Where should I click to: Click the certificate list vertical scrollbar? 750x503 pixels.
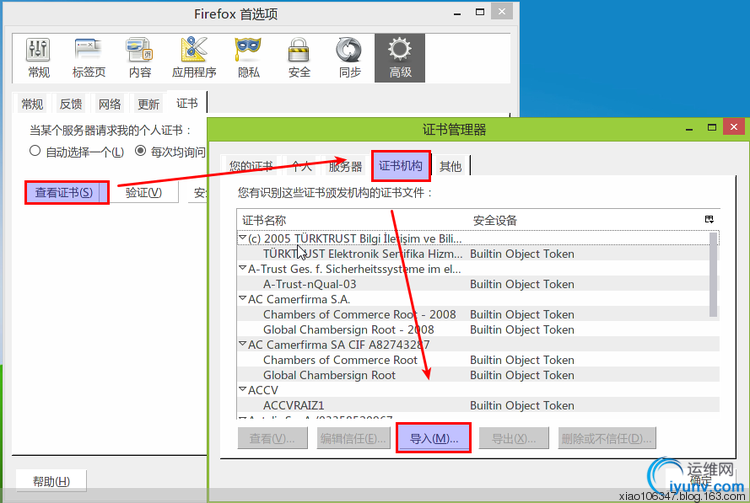point(713,275)
